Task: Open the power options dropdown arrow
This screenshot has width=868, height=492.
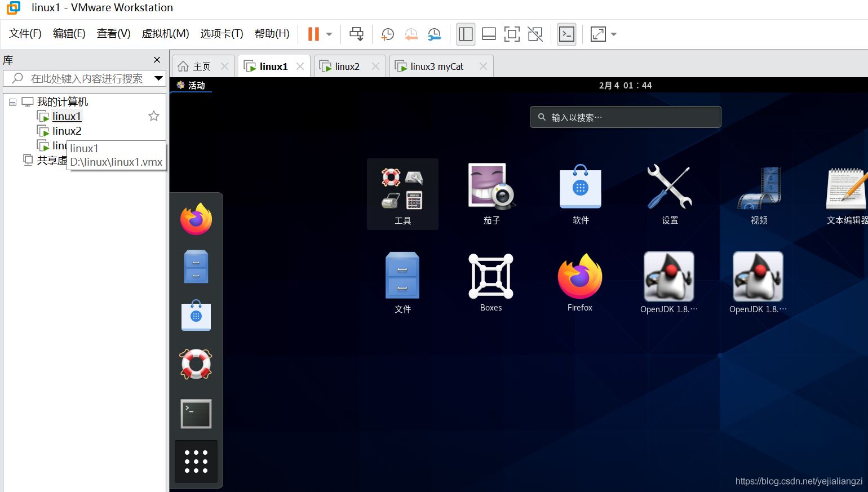Action: (x=329, y=34)
